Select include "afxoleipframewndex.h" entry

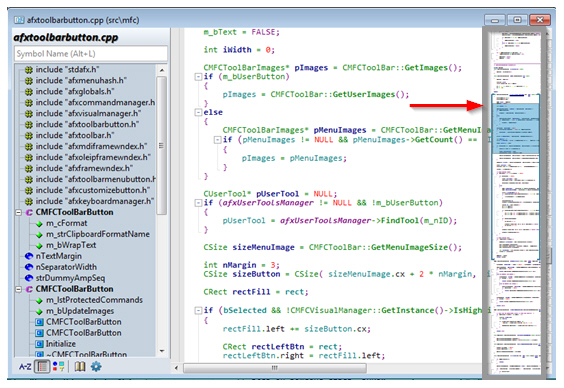click(x=93, y=158)
